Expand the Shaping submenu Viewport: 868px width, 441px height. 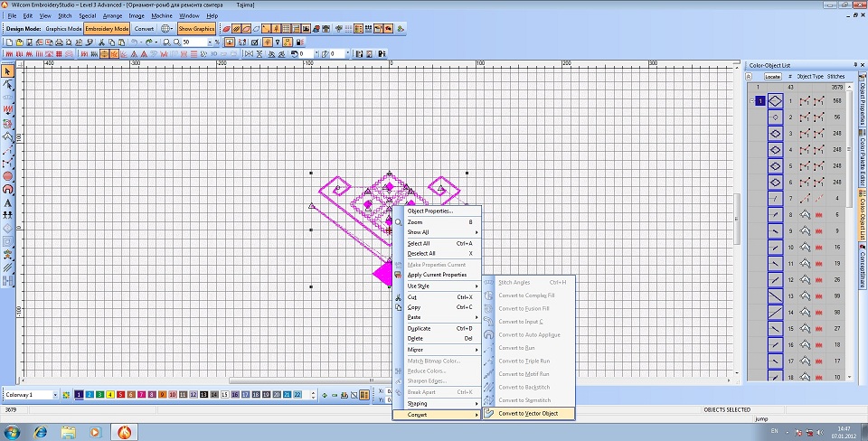[x=418, y=403]
